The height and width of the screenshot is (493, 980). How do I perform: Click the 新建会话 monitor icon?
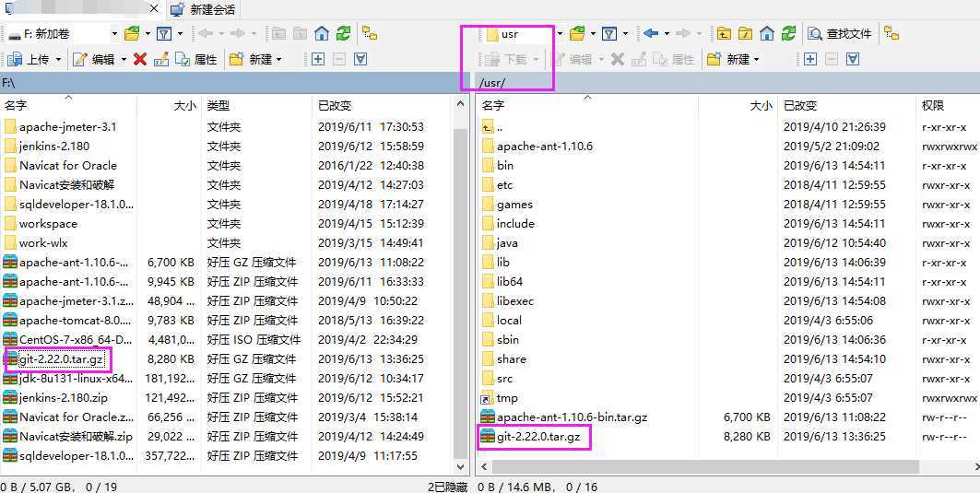click(178, 9)
